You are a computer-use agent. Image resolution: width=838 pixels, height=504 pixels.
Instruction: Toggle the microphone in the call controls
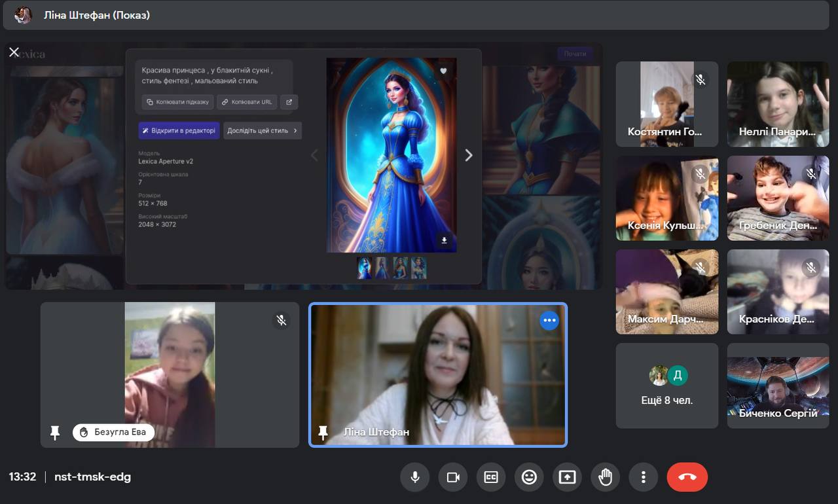coord(414,477)
